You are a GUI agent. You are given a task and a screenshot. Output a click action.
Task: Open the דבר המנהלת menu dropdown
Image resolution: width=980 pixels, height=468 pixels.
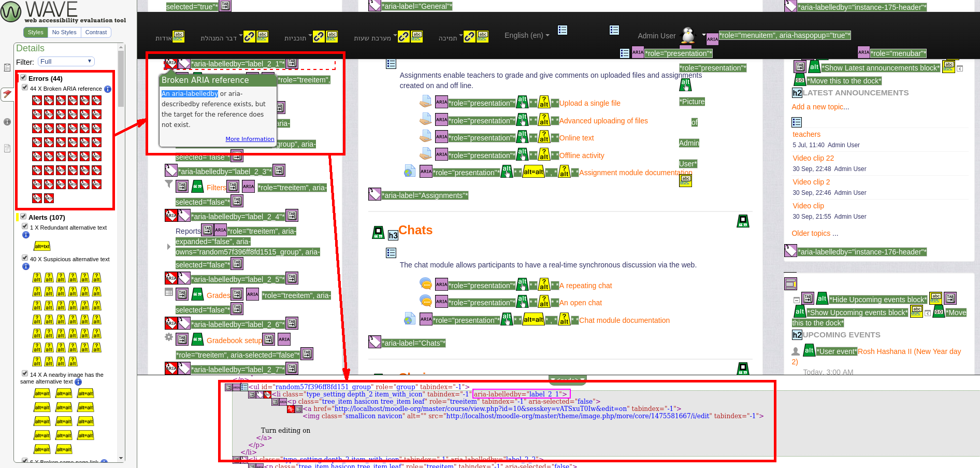point(221,38)
